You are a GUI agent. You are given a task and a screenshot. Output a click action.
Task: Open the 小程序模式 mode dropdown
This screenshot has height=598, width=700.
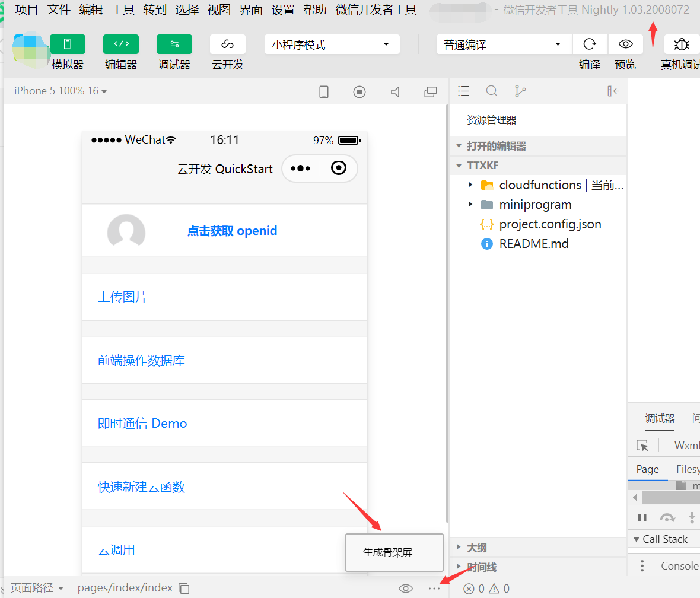(x=332, y=44)
